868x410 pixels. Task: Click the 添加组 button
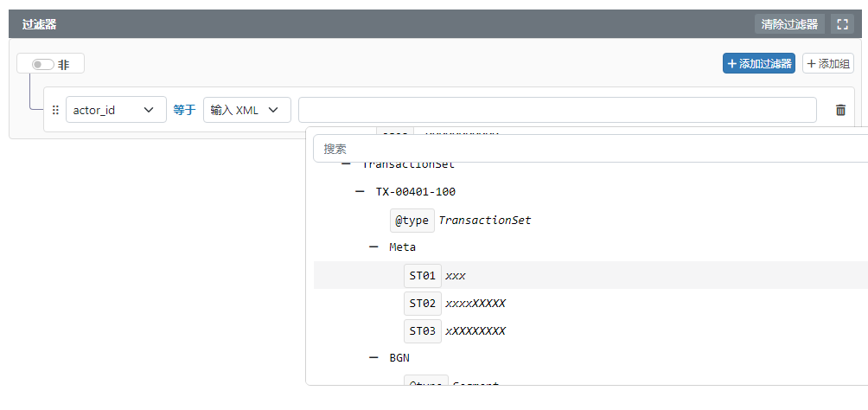(x=827, y=63)
